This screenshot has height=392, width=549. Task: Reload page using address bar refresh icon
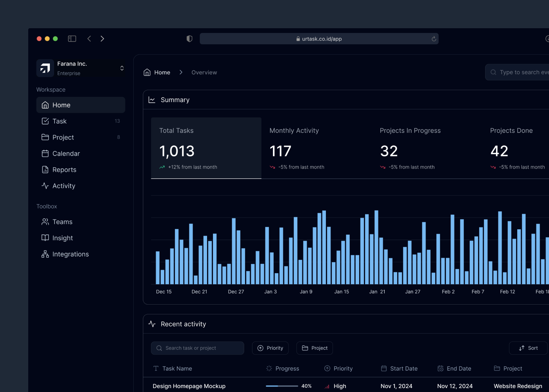pyautogui.click(x=434, y=39)
